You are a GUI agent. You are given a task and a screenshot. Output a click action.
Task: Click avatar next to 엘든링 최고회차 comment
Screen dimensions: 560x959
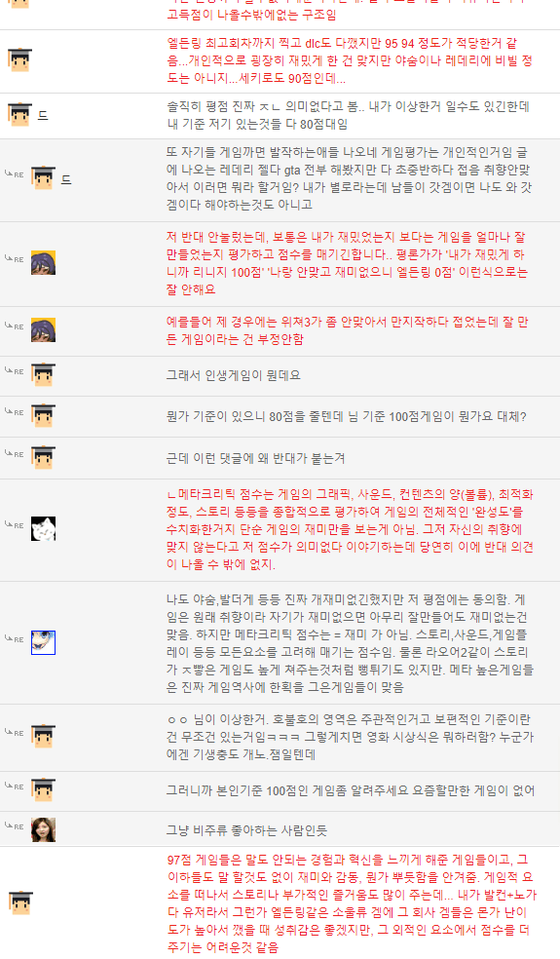19,60
